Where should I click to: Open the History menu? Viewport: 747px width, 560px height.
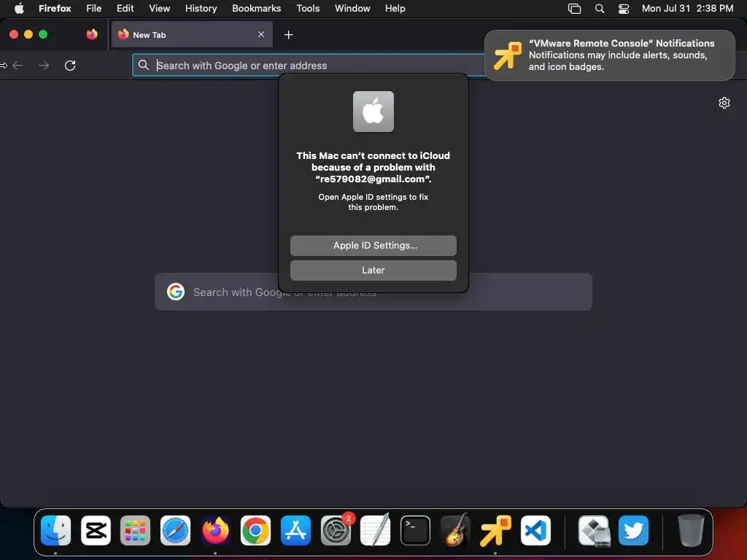pyautogui.click(x=201, y=9)
